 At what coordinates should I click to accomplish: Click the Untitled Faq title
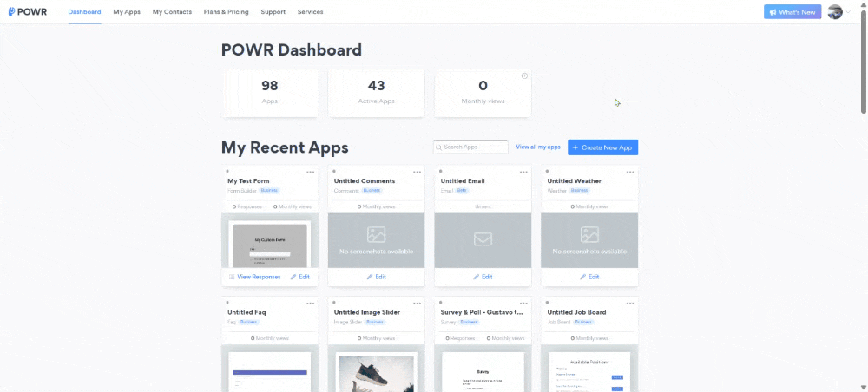tap(247, 312)
